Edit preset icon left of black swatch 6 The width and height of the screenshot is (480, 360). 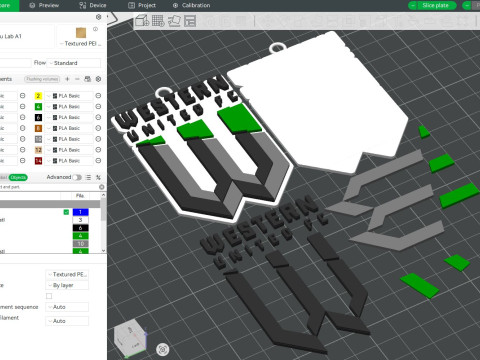click(23, 117)
